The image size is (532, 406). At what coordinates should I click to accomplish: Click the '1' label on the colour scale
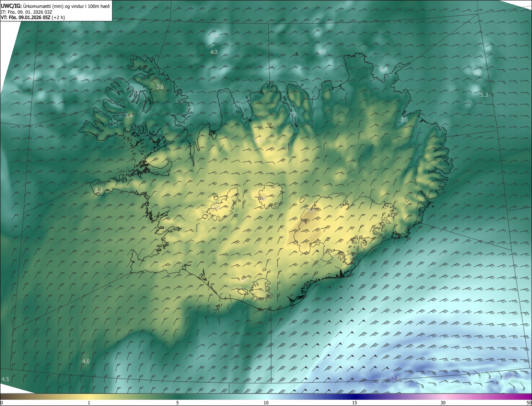(x=89, y=403)
